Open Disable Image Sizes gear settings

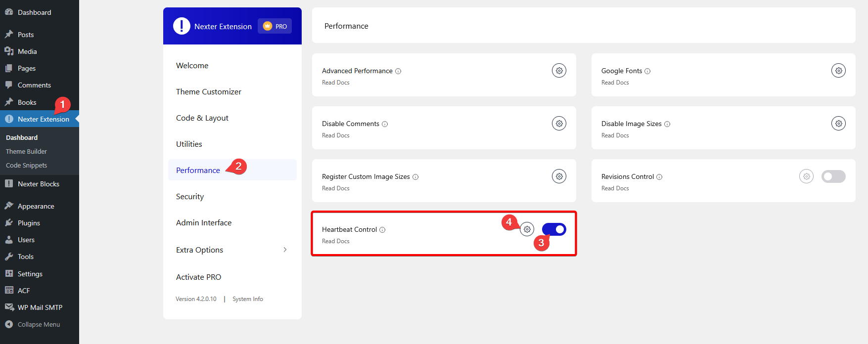(838, 124)
